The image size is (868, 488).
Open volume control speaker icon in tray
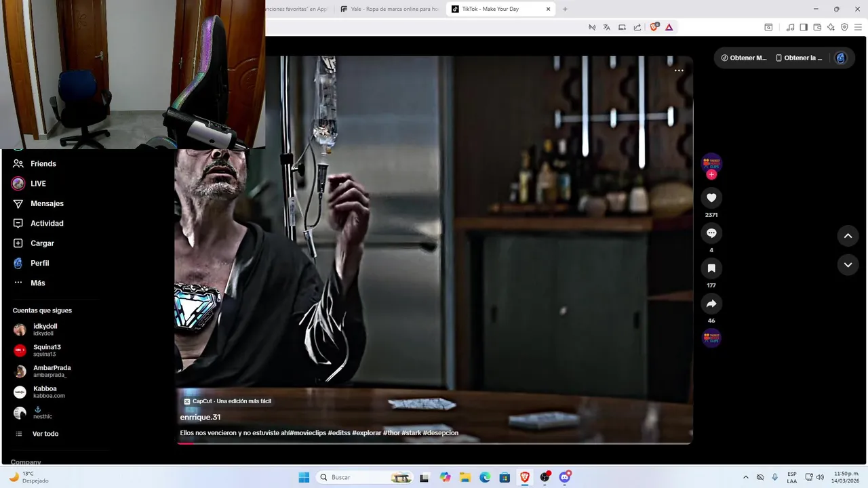[821, 477]
